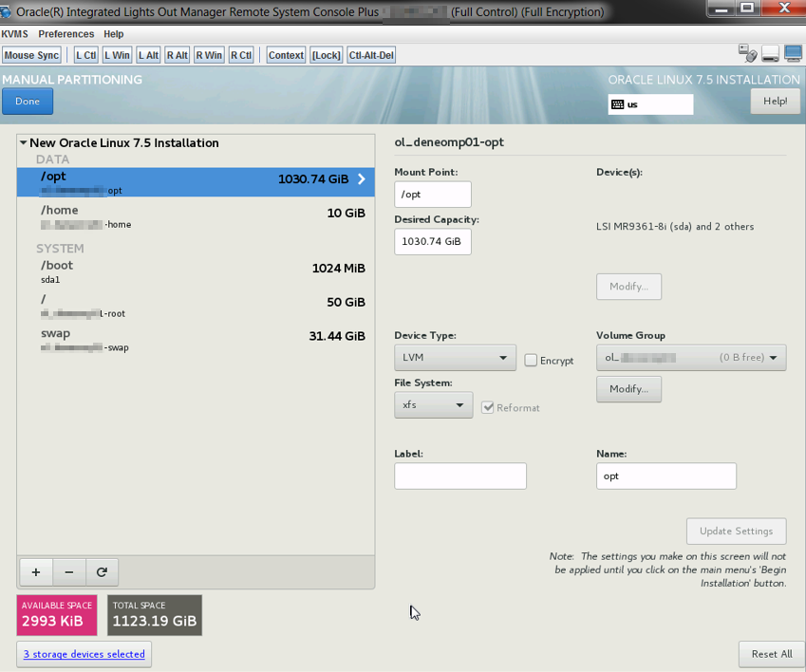806x672 pixels.
Task: Click the Help! button
Action: point(776,102)
